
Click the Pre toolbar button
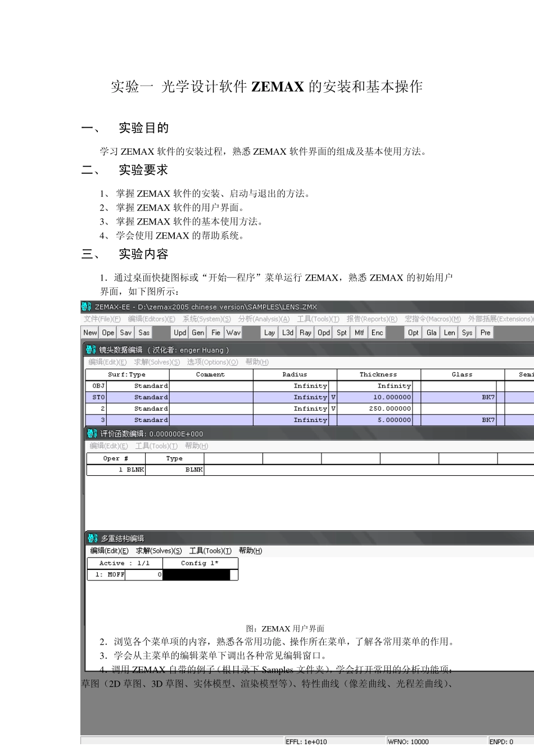point(485,333)
